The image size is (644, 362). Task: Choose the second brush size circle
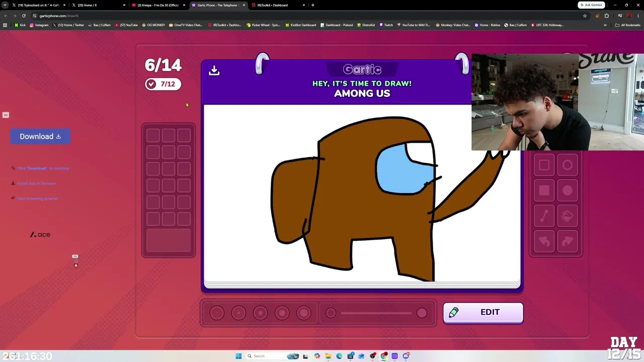click(x=238, y=313)
